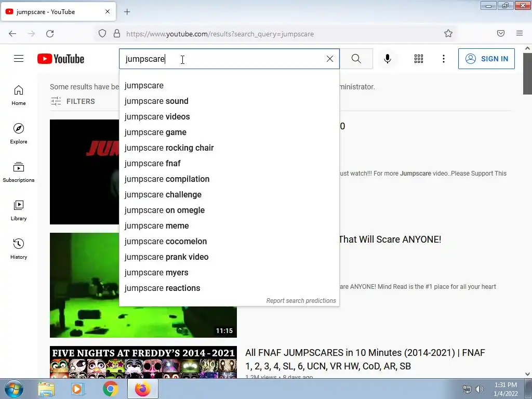Image resolution: width=532 pixels, height=399 pixels.
Task: Click the Firefox taskbar icon
Action: pyautogui.click(x=142, y=389)
